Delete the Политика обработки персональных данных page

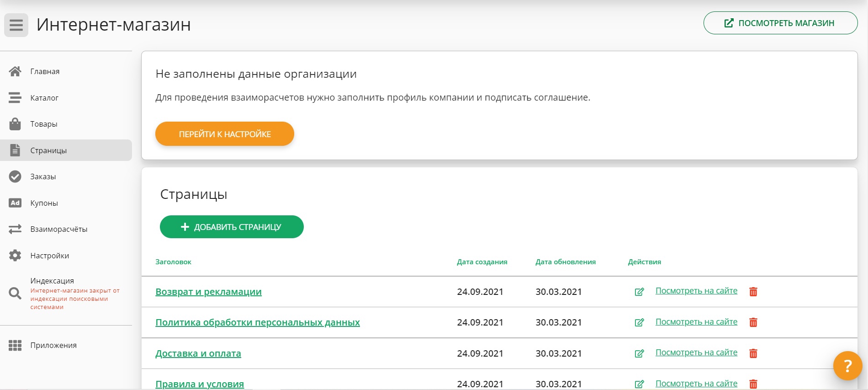(x=753, y=322)
